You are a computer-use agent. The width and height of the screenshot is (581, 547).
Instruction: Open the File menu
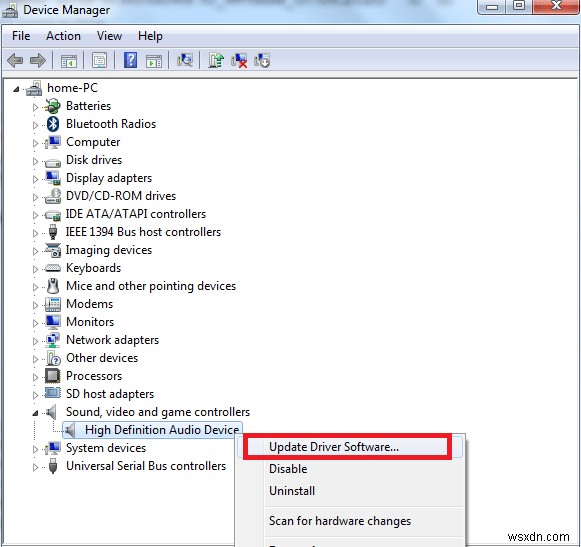[21, 36]
